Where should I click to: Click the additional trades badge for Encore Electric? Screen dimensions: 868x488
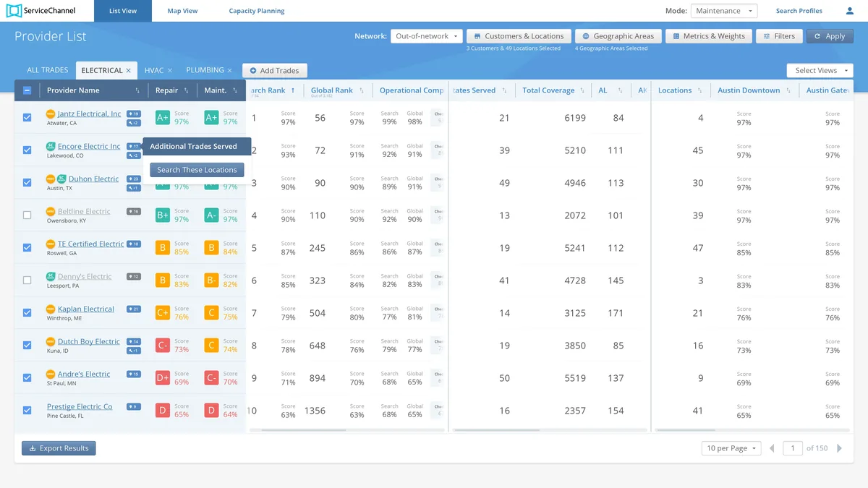pos(134,155)
